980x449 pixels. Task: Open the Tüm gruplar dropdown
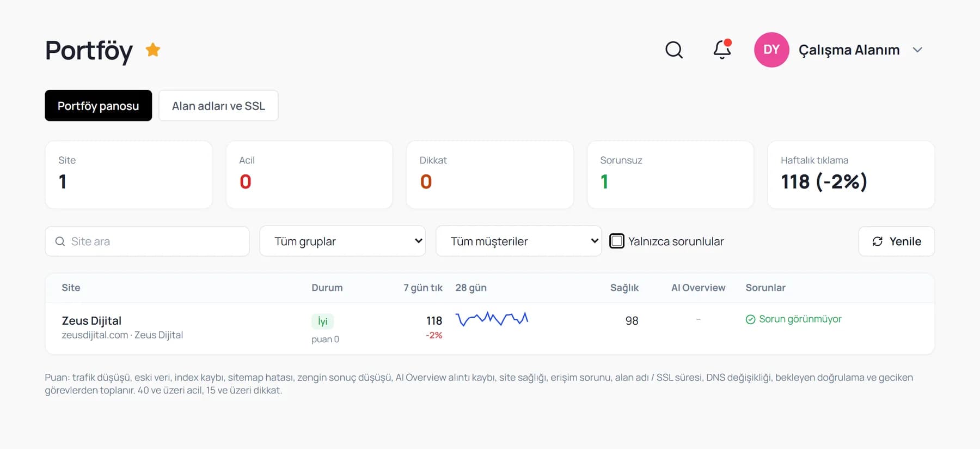pyautogui.click(x=342, y=241)
